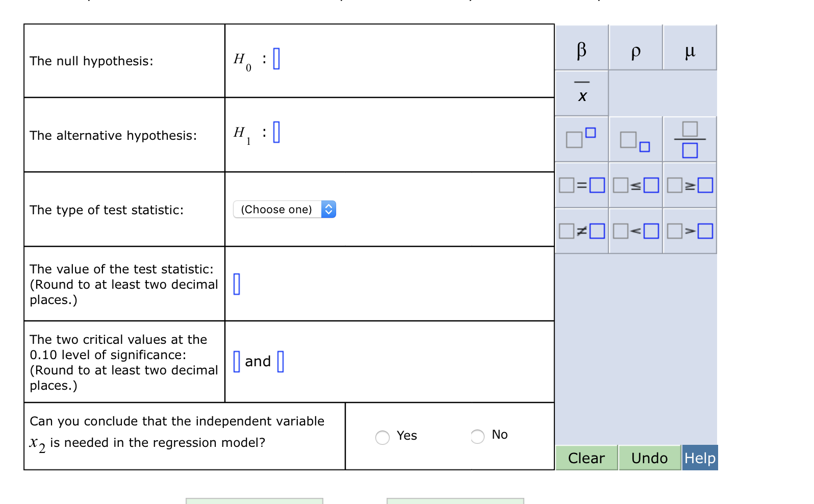Insert a fraction template

690,139
